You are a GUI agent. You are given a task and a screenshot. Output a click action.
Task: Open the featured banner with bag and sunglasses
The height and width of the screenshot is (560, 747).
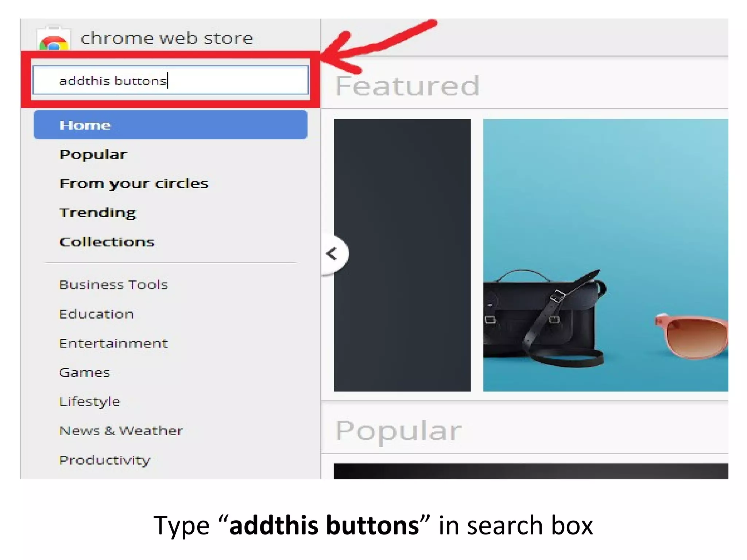coord(605,255)
